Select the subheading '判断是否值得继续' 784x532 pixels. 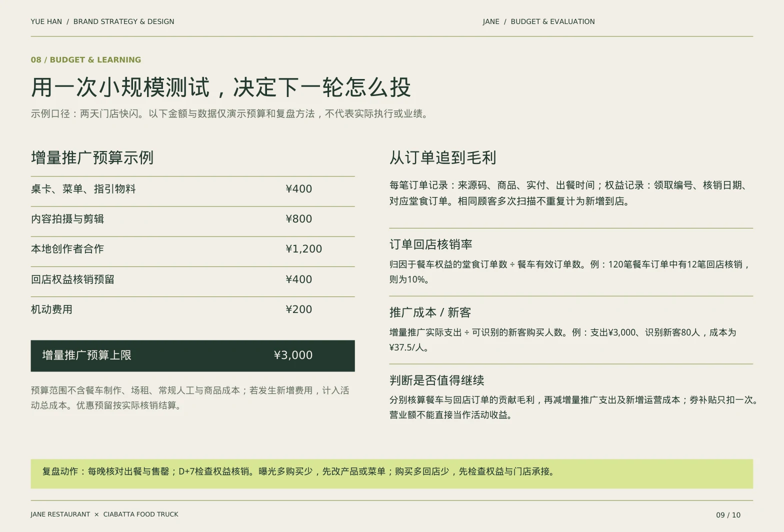(x=436, y=380)
